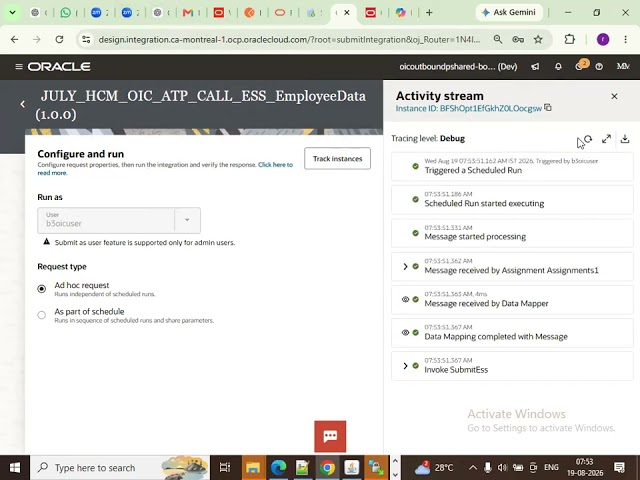Image resolution: width=640 pixels, height=480 pixels.
Task: Click the Type here to search box
Action: tap(120, 467)
